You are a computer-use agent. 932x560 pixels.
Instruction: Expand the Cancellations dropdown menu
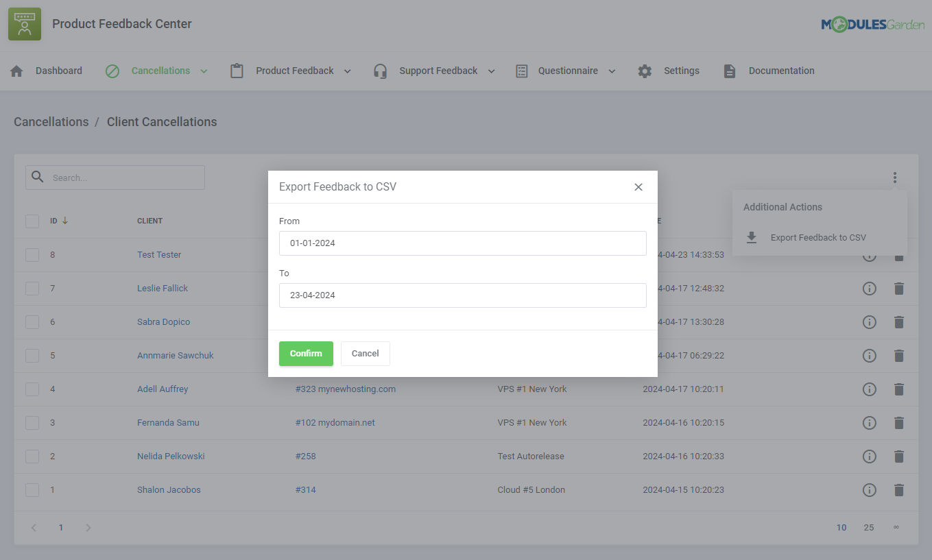click(x=204, y=70)
